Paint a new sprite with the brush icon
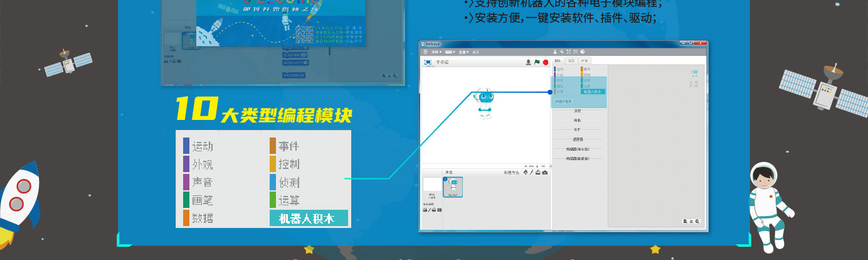 pyautogui.click(x=531, y=172)
